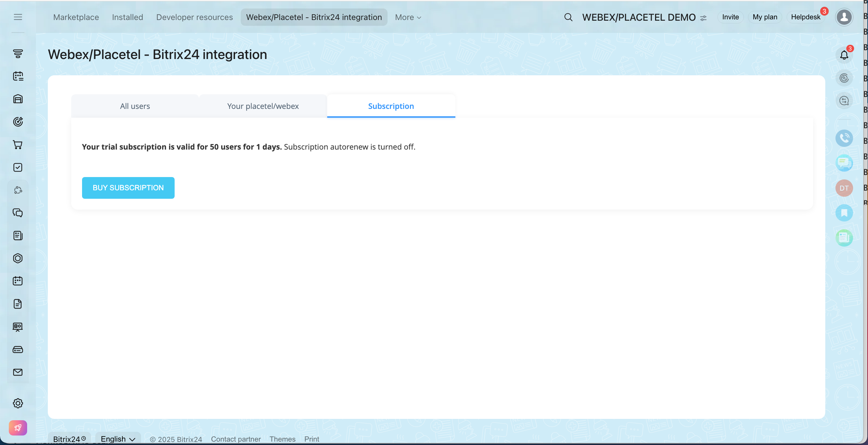Expand the More dropdown in top menu

tap(408, 17)
